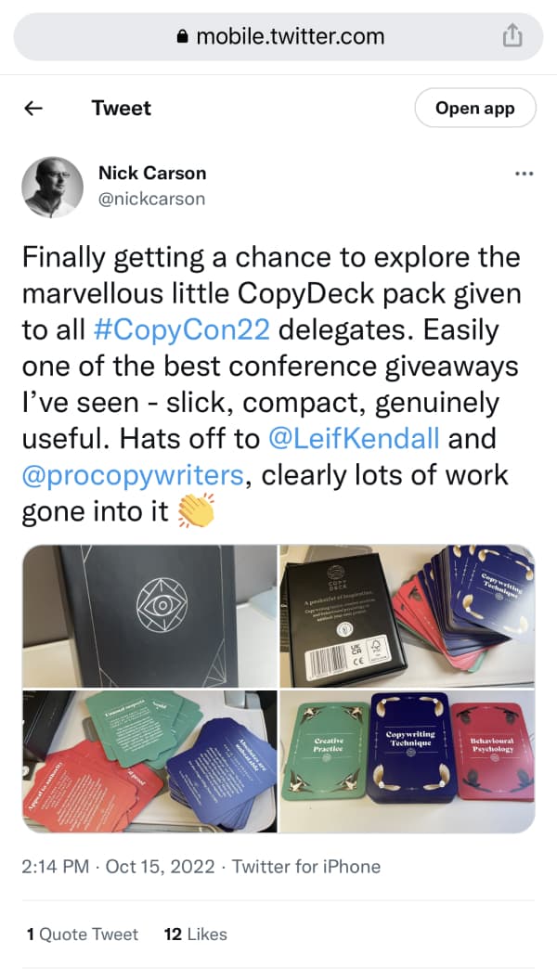Click the @nickcarson handle
Screen dimensions: 557x980
151,200
